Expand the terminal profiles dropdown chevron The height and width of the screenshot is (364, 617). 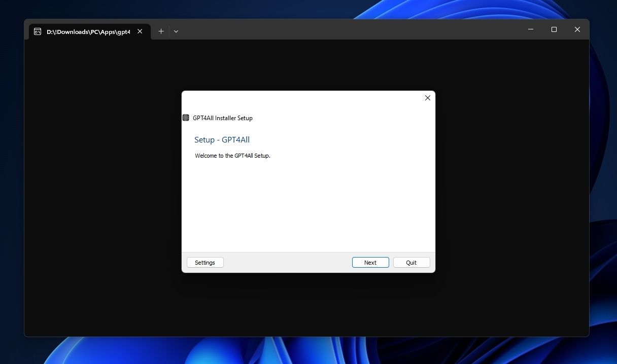point(176,31)
